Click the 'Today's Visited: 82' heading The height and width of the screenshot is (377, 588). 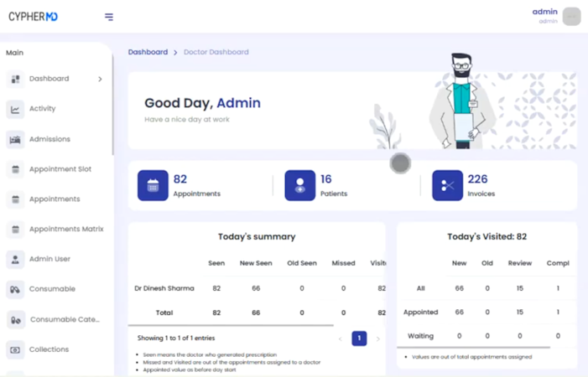pyautogui.click(x=487, y=236)
